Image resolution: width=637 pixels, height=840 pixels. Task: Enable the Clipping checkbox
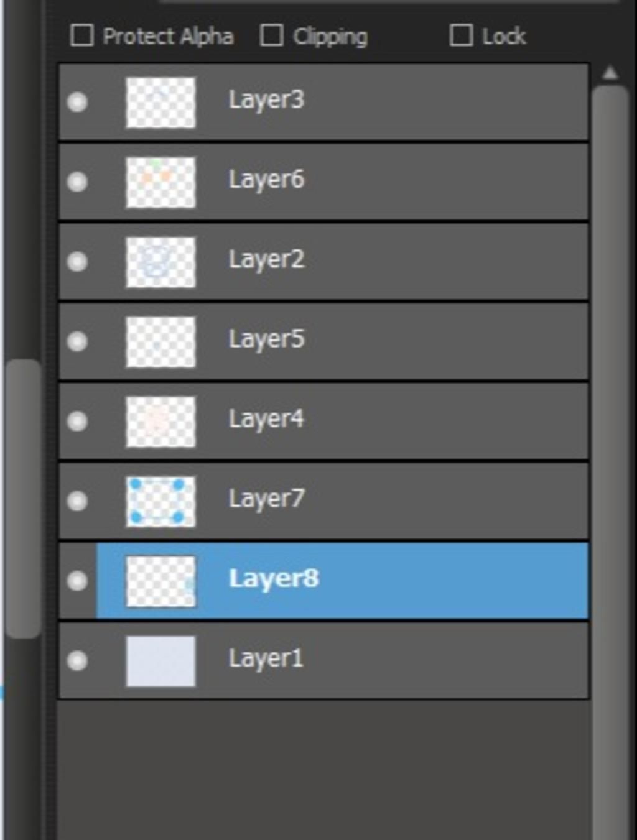click(271, 35)
